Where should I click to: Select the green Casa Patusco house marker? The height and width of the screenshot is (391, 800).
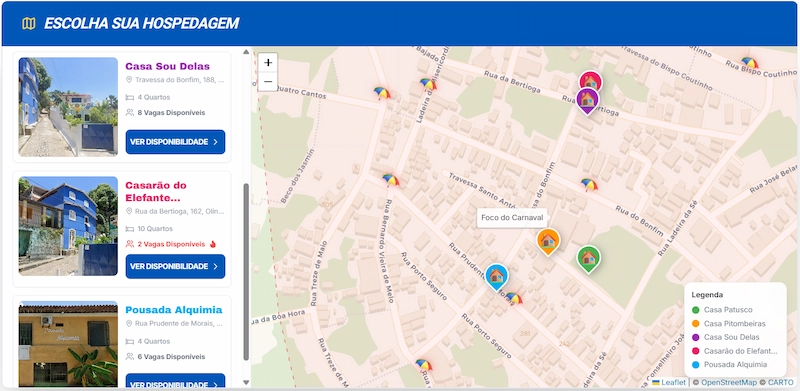(588, 259)
